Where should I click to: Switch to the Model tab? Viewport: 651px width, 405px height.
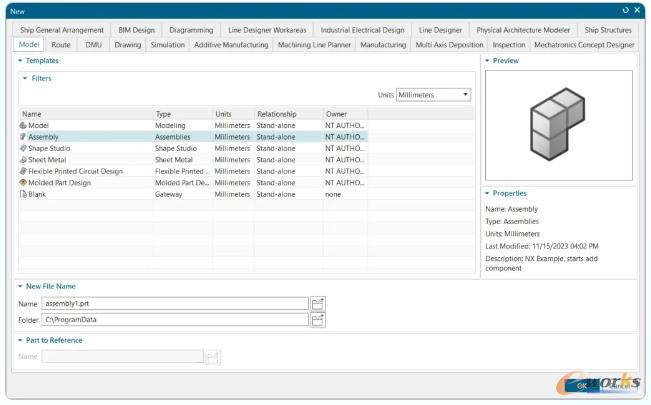coord(29,44)
